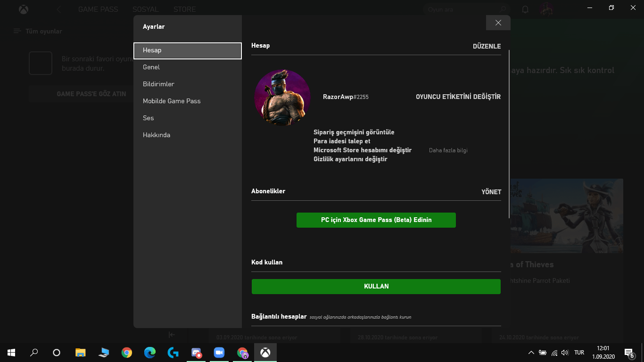Collapse the sidebar with the arrow icon
This screenshot has height=362, width=644.
(172, 335)
